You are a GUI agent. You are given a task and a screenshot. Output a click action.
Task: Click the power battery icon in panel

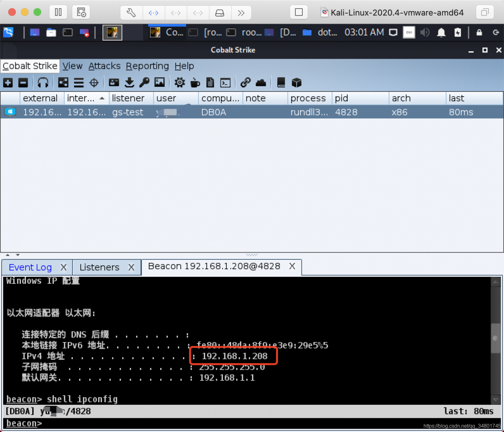(x=458, y=32)
